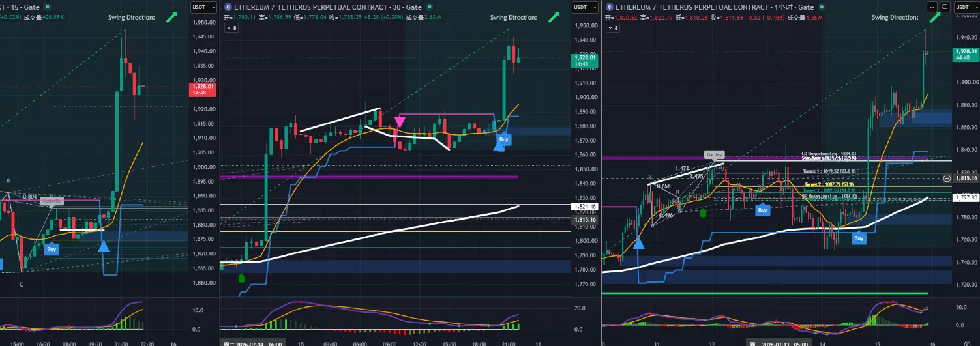Click 1,824.46 price level label

coord(583,206)
